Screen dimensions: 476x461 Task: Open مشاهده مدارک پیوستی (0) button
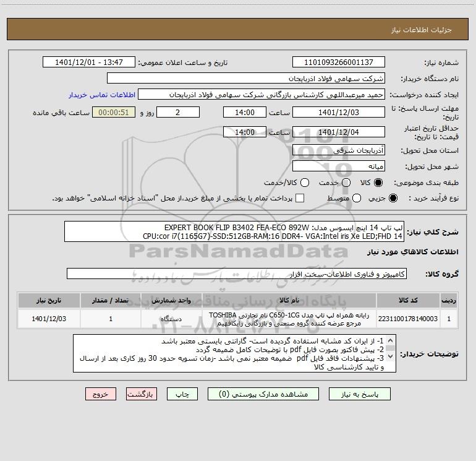click(x=263, y=394)
